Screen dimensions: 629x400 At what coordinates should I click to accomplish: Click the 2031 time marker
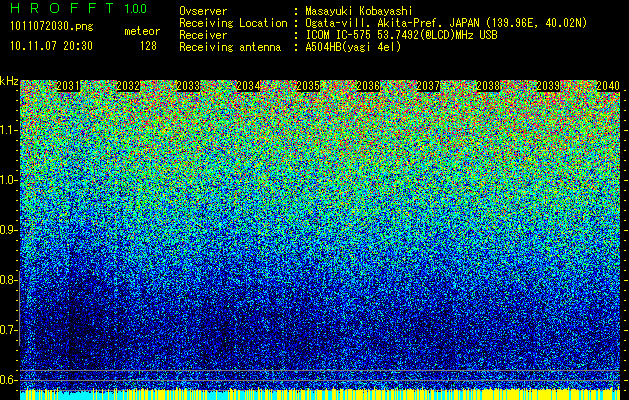(68, 86)
